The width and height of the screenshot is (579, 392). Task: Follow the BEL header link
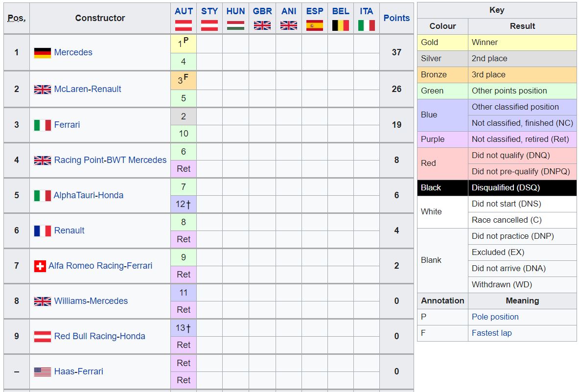(x=341, y=11)
